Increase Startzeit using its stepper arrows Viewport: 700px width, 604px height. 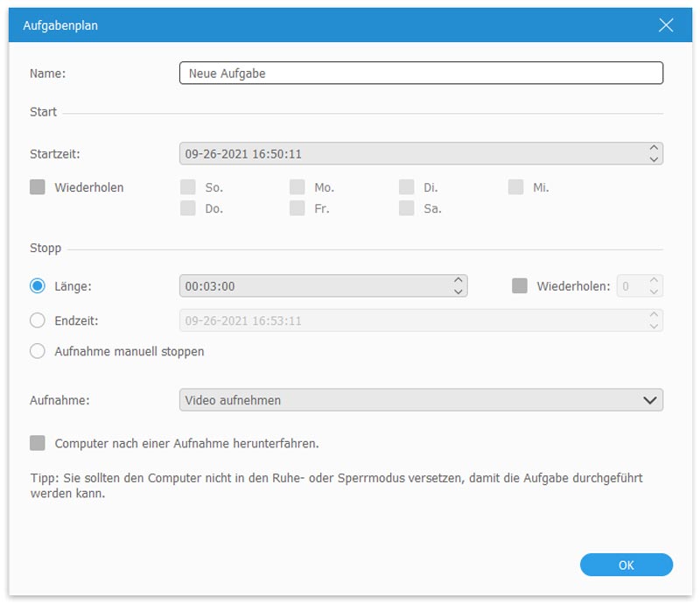pos(652,151)
